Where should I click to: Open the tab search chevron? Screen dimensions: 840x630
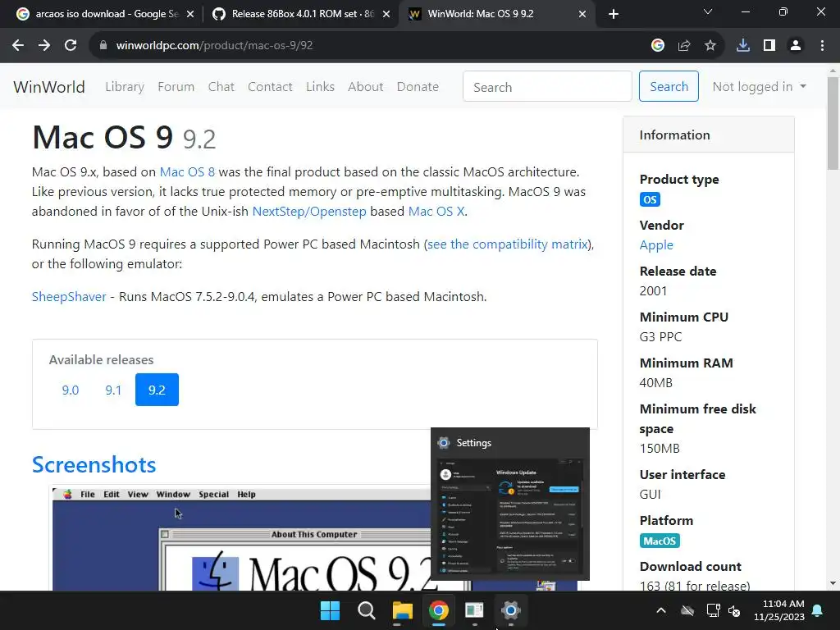[708, 11]
